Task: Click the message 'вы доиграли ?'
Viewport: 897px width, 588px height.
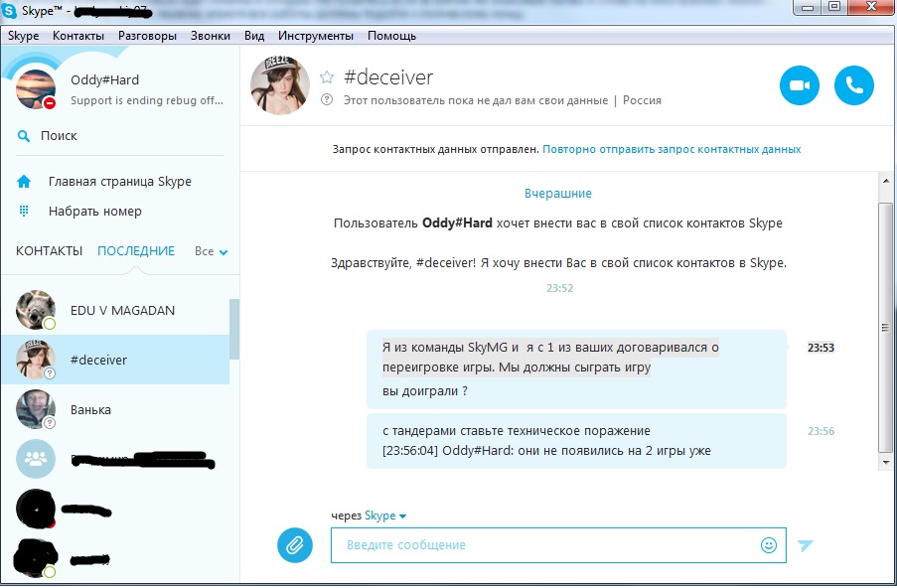Action: point(425,391)
